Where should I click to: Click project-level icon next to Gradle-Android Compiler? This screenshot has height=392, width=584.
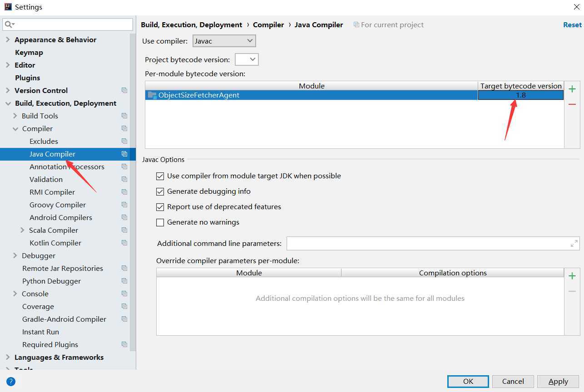[124, 319]
